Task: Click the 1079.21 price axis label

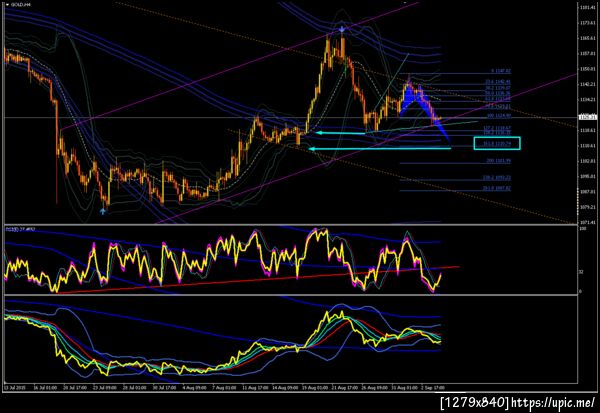Action: (x=587, y=207)
